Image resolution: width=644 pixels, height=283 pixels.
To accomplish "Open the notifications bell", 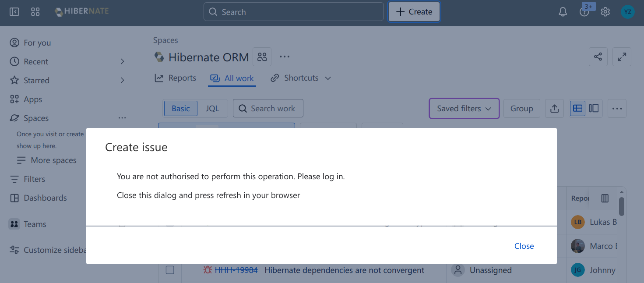I will tap(563, 12).
